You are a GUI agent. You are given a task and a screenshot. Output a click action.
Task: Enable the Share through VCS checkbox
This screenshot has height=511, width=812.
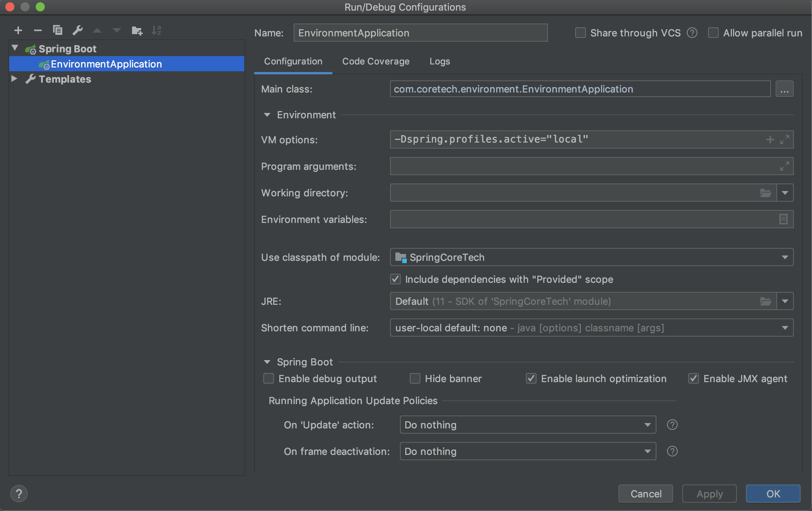pos(581,33)
